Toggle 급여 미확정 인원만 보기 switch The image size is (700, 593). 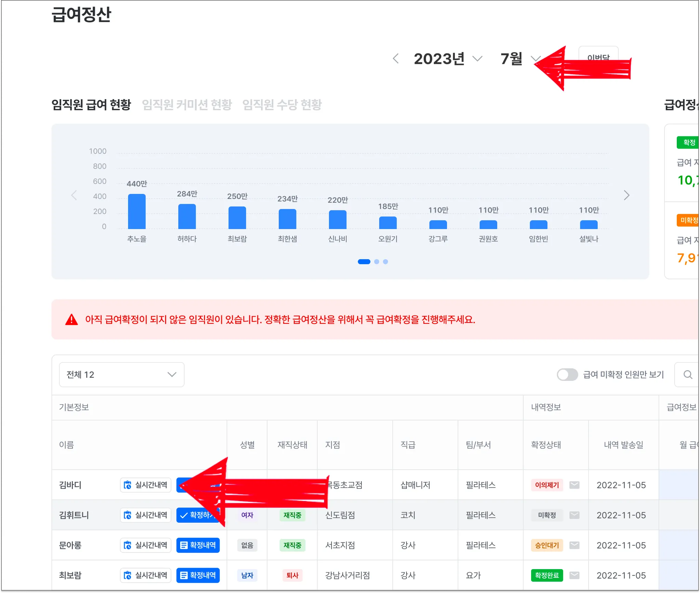pyautogui.click(x=567, y=375)
